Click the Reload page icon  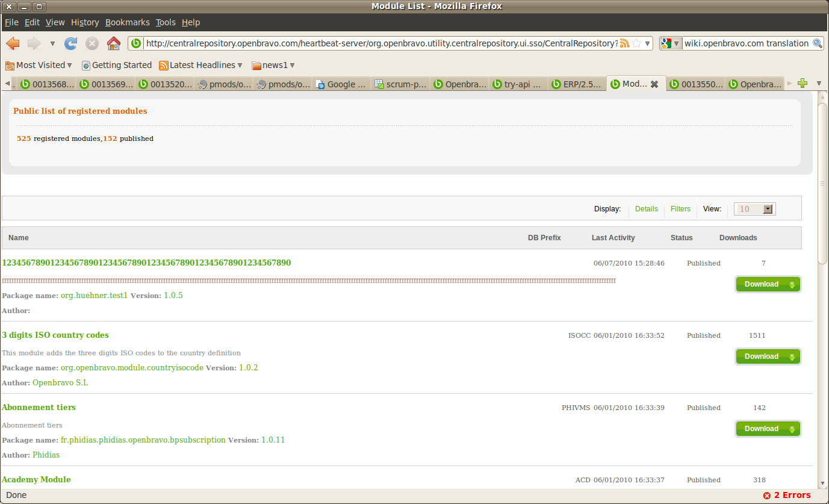71,43
